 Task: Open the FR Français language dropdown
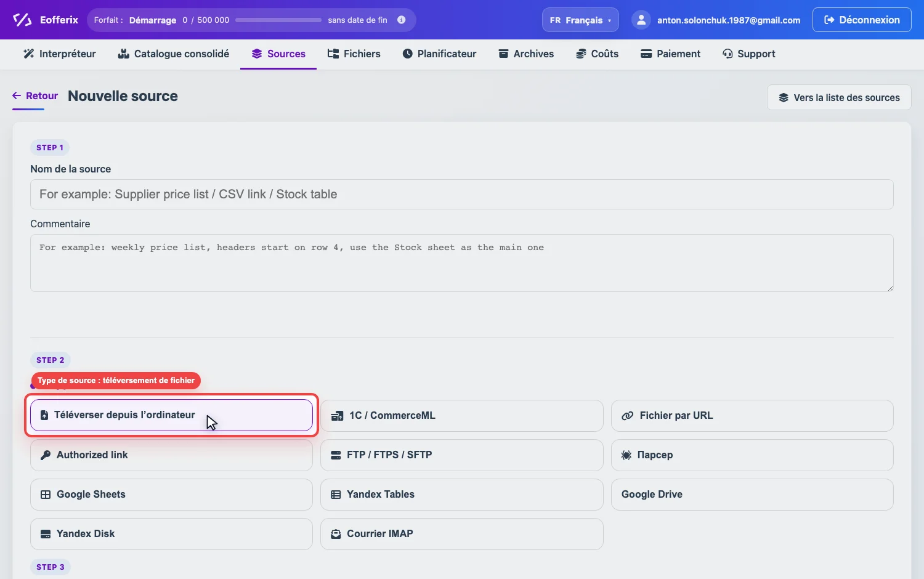tap(580, 20)
